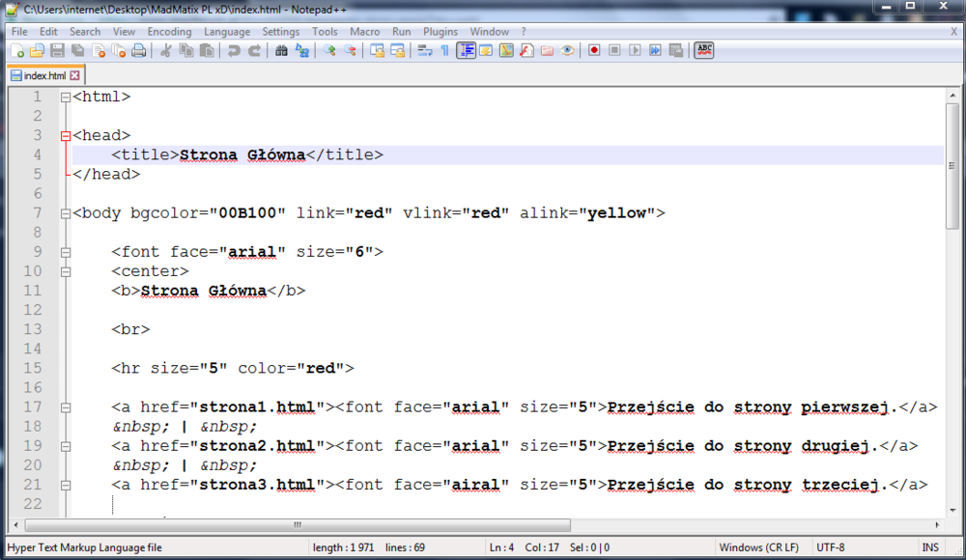The width and height of the screenshot is (966, 560).
Task: Click the Close document toolbar icon
Action: 98,50
